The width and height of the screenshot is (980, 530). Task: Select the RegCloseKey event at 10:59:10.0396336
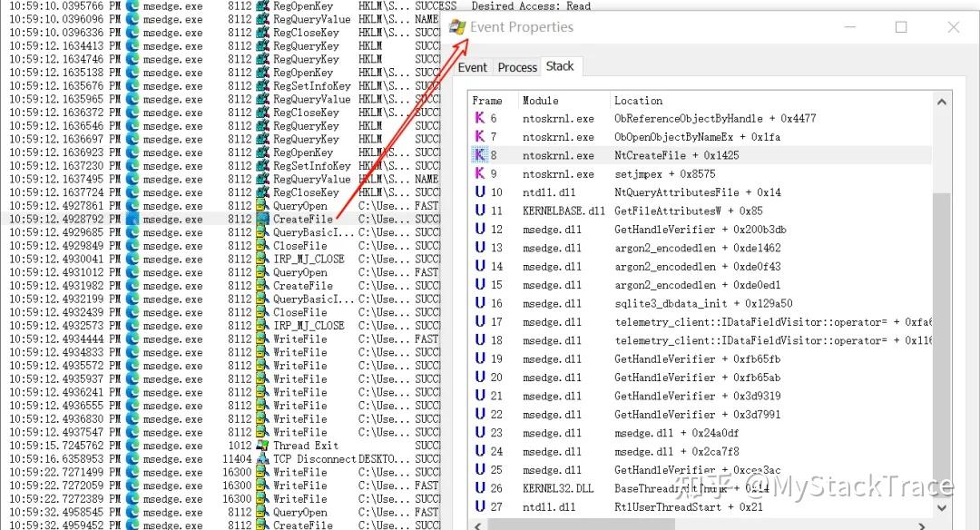222,33
